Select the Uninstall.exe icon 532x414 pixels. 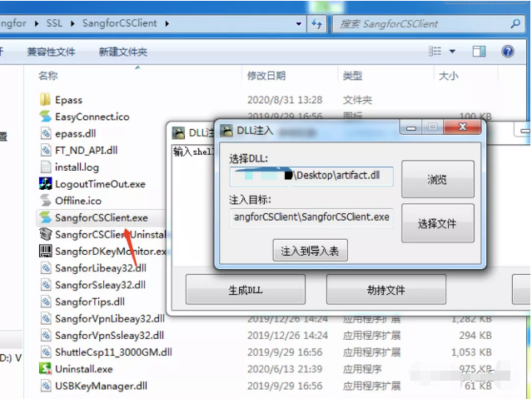45,368
